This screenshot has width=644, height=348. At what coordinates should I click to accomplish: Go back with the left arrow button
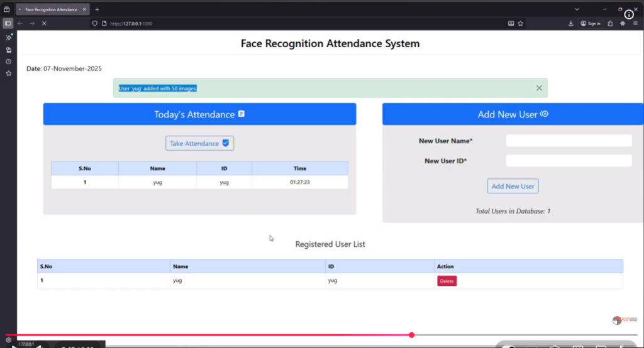point(20,23)
